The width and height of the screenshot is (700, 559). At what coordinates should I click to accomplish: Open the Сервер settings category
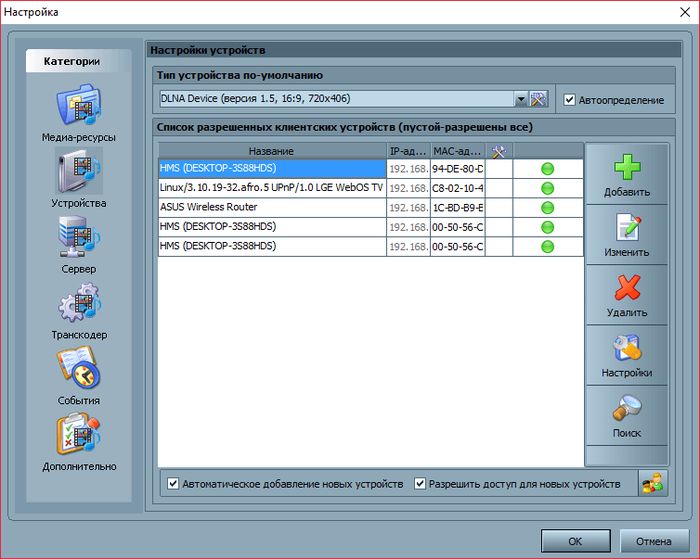(79, 242)
